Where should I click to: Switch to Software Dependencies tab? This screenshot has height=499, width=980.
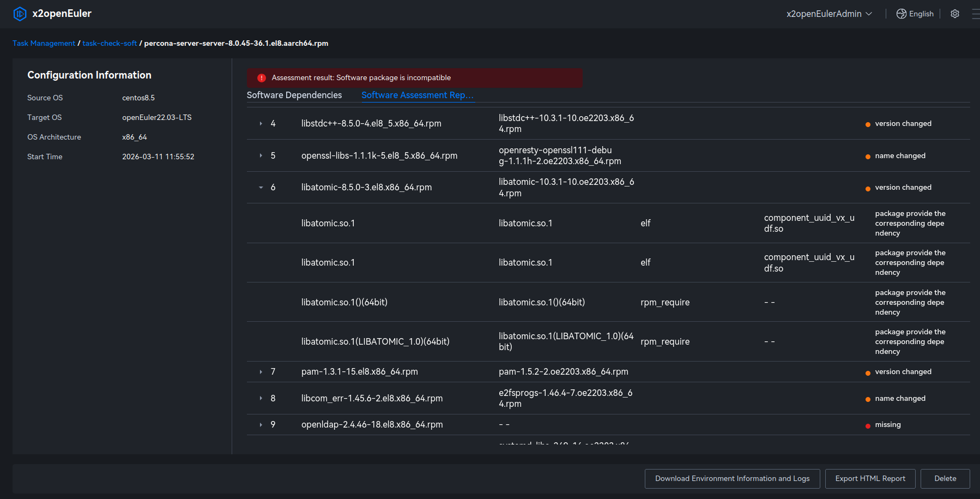tap(294, 95)
